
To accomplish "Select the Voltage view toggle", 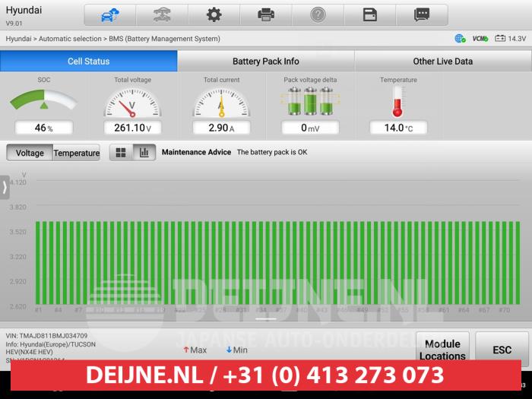I will 30,153.
